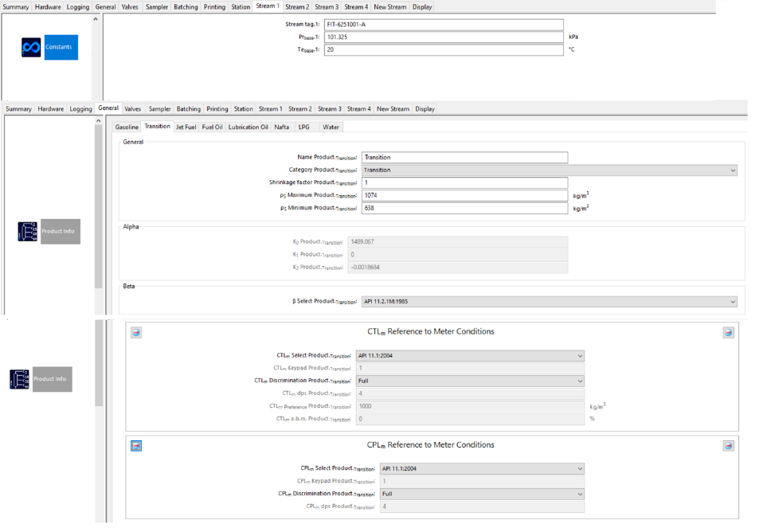Click the Tebase-1 temperature field
The width and height of the screenshot is (763, 532).
(444, 49)
